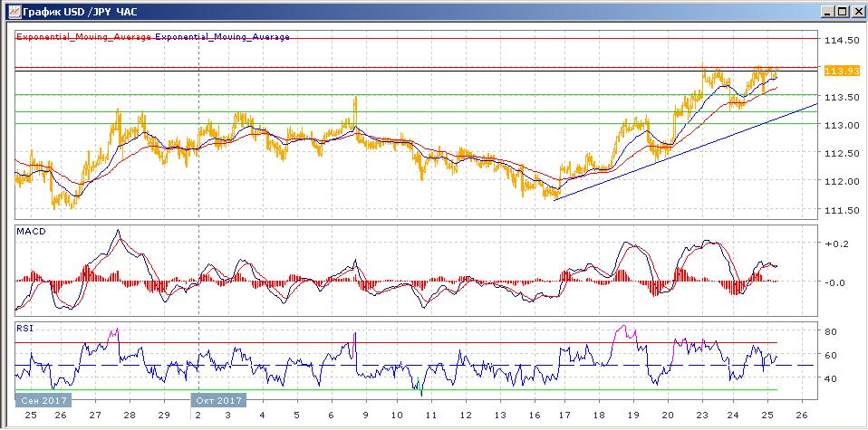Image resolution: width=868 pixels, height=430 pixels.
Task: Click the Окт 2017 month marker
Action: 219,399
